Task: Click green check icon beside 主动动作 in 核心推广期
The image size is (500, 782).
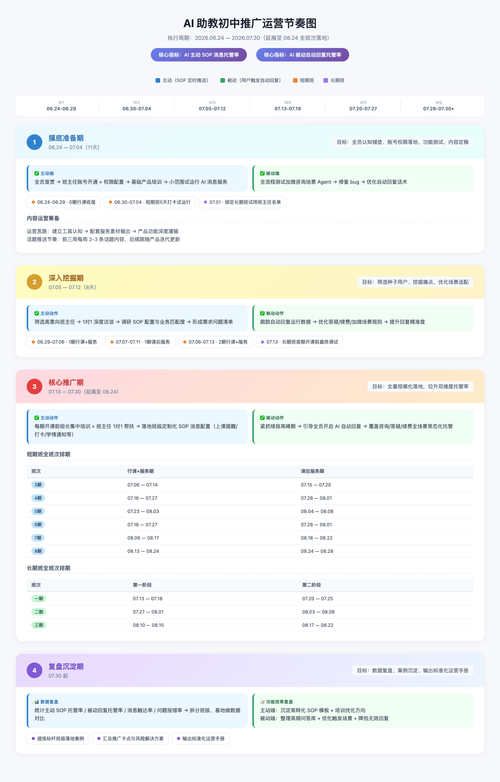Action: point(36,417)
